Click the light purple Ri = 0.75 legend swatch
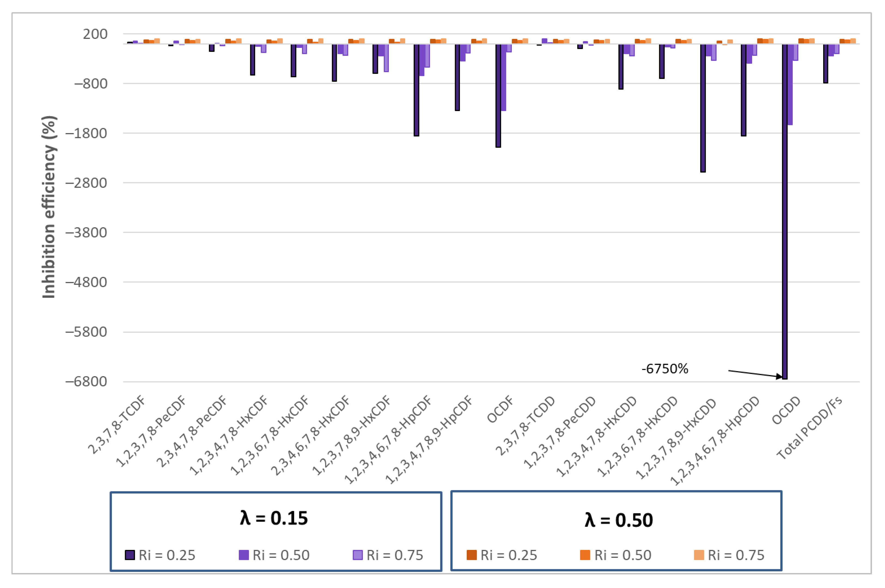Image resolution: width=885 pixels, height=588 pixels. (x=358, y=555)
